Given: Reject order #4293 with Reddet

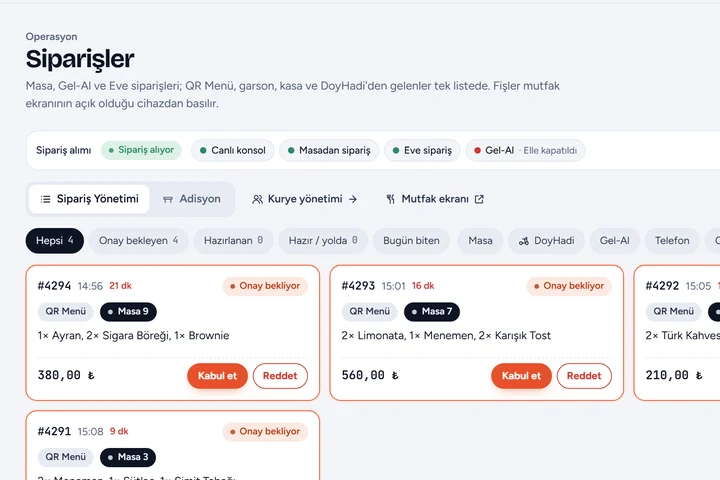Looking at the screenshot, I should pyautogui.click(x=584, y=376).
